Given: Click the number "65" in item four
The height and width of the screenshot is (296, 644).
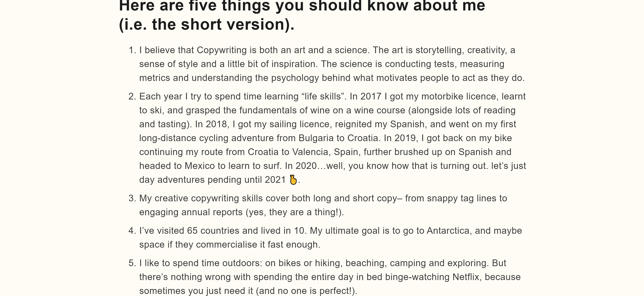Looking at the screenshot, I should [192, 230].
